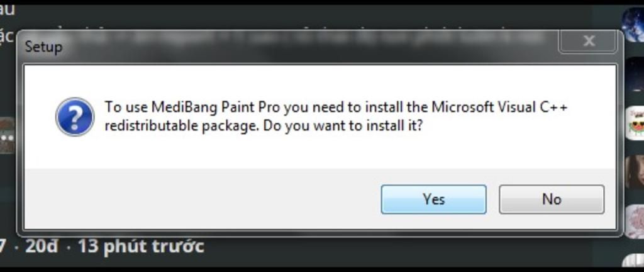Open the dark night sky avatar
The height and width of the screenshot is (272, 644).
pos(635,74)
